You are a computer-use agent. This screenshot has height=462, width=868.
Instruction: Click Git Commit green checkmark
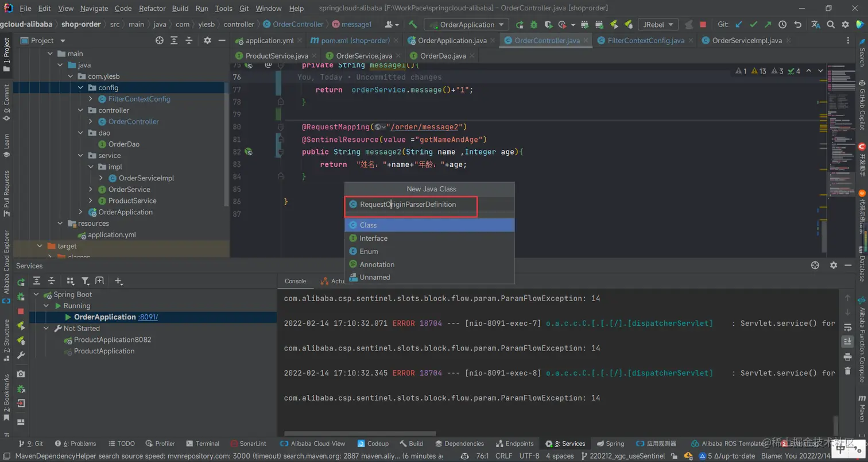(753, 25)
